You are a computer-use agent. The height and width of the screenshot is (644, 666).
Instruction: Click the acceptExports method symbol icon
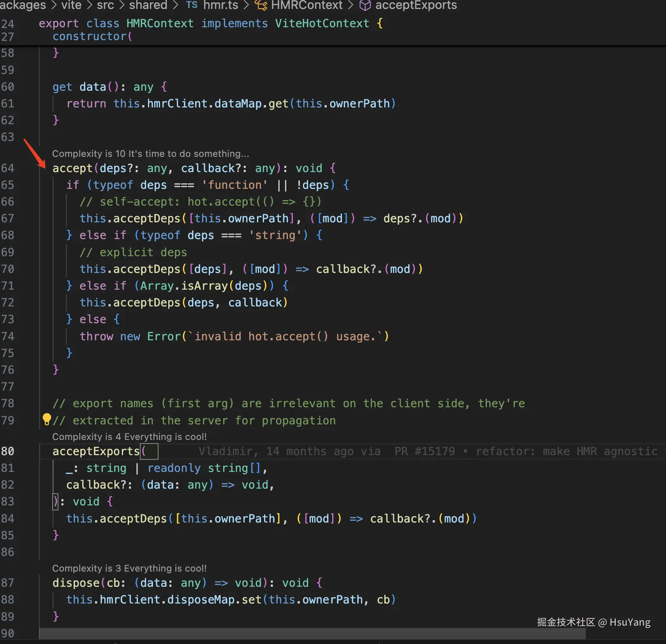coord(365,5)
